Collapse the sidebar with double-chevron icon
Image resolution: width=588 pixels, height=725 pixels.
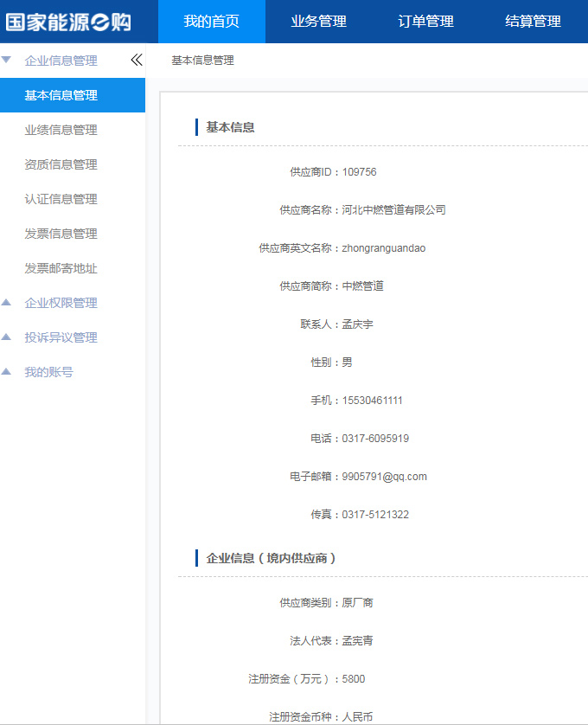tap(136, 61)
